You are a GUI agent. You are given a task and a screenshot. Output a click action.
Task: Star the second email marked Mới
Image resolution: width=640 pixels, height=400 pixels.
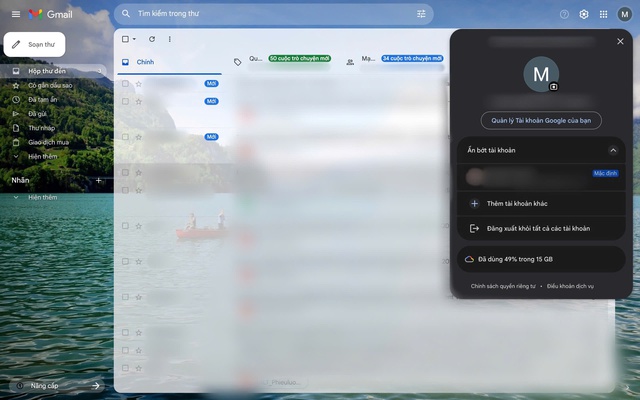[x=138, y=101]
